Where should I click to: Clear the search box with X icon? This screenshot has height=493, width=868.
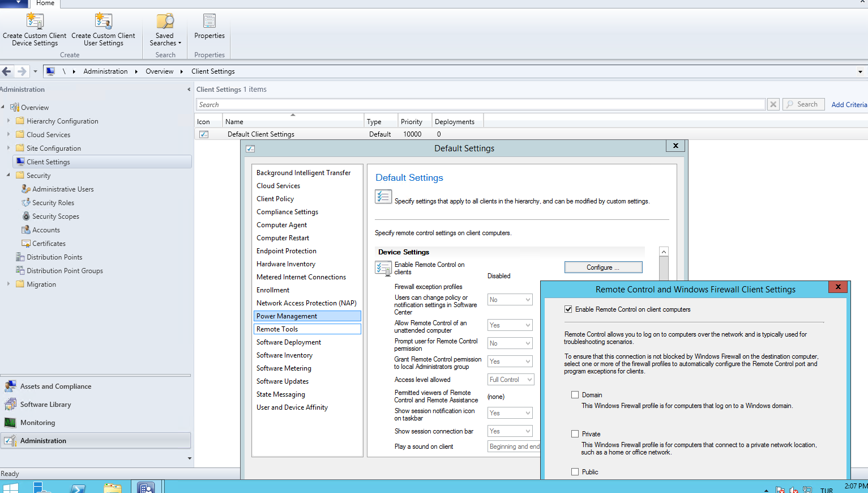(773, 104)
